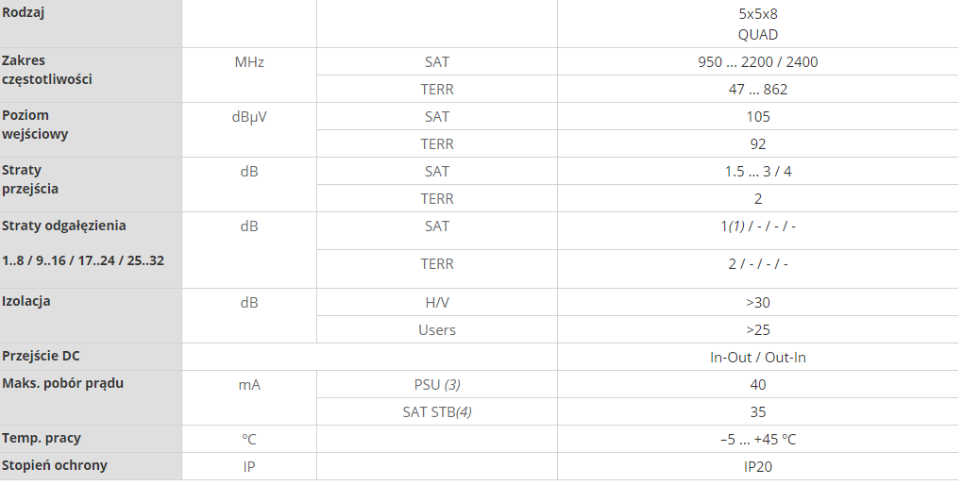Click the "H/V" isolation cell
Viewport: 980px width, 502px height.
(436, 303)
